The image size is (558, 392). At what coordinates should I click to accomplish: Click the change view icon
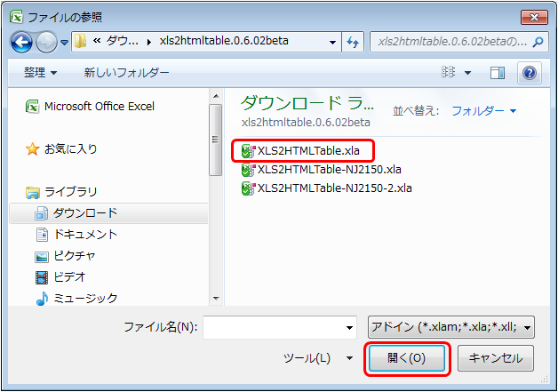point(448,72)
